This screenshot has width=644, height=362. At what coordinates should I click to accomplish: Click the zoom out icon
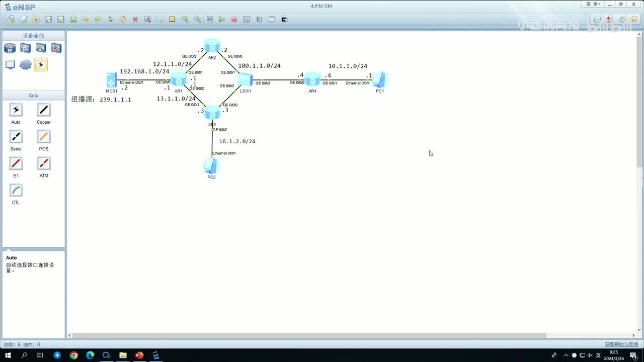(197, 19)
